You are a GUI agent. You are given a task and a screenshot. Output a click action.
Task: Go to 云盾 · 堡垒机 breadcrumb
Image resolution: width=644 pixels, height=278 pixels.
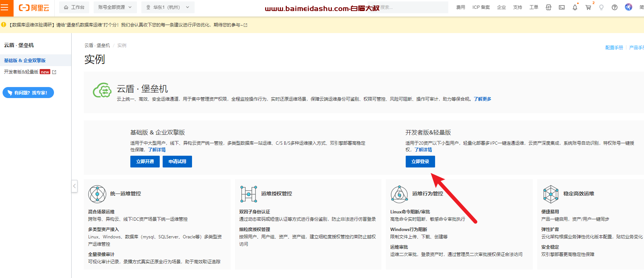[x=97, y=46]
